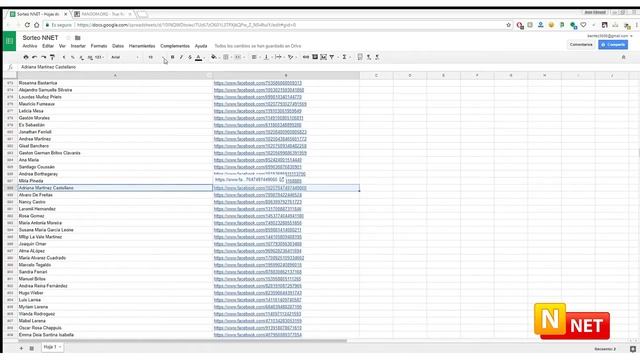Screen dimensions: 640x360
Task: Open the Arial font family dropdown
Action: point(125,57)
